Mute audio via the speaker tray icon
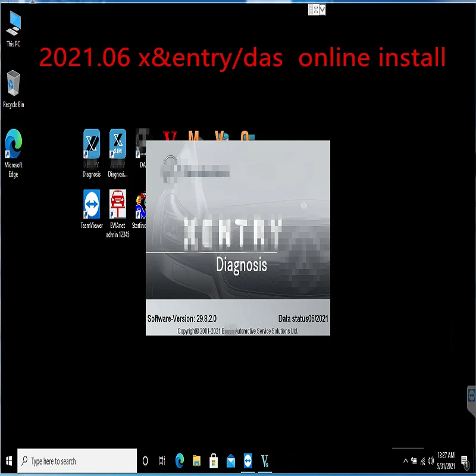The image size is (476, 476). click(x=430, y=460)
